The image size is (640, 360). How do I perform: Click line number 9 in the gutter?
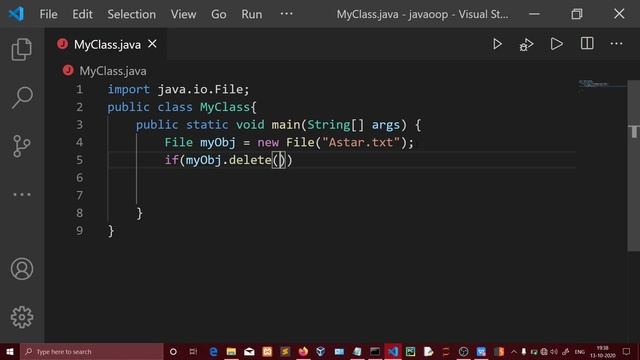(x=79, y=231)
